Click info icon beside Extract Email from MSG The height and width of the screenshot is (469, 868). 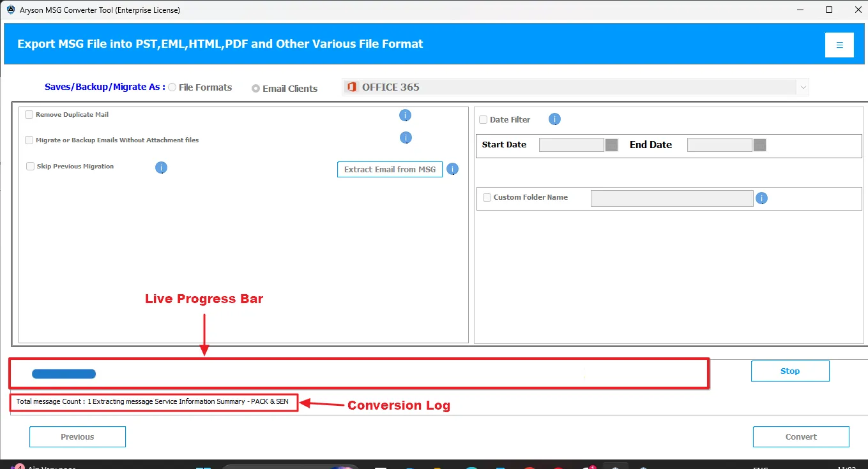(x=452, y=169)
